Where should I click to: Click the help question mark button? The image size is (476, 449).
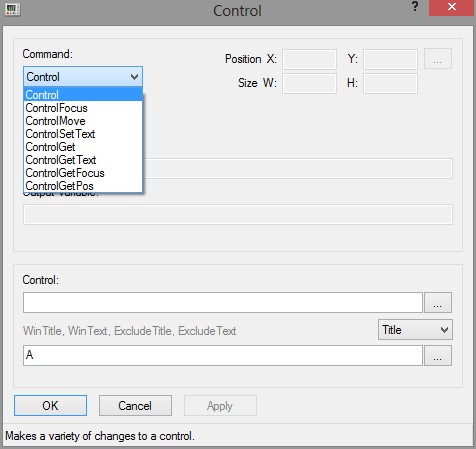pyautogui.click(x=415, y=6)
